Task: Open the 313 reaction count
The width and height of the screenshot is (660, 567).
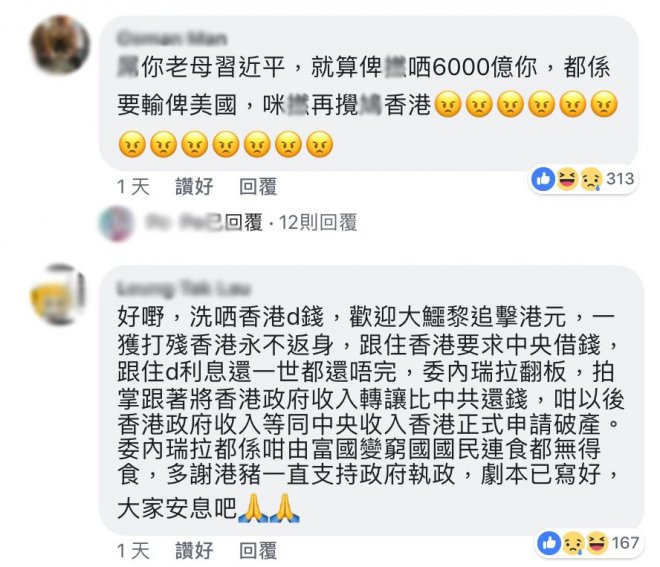Action: click(x=620, y=179)
